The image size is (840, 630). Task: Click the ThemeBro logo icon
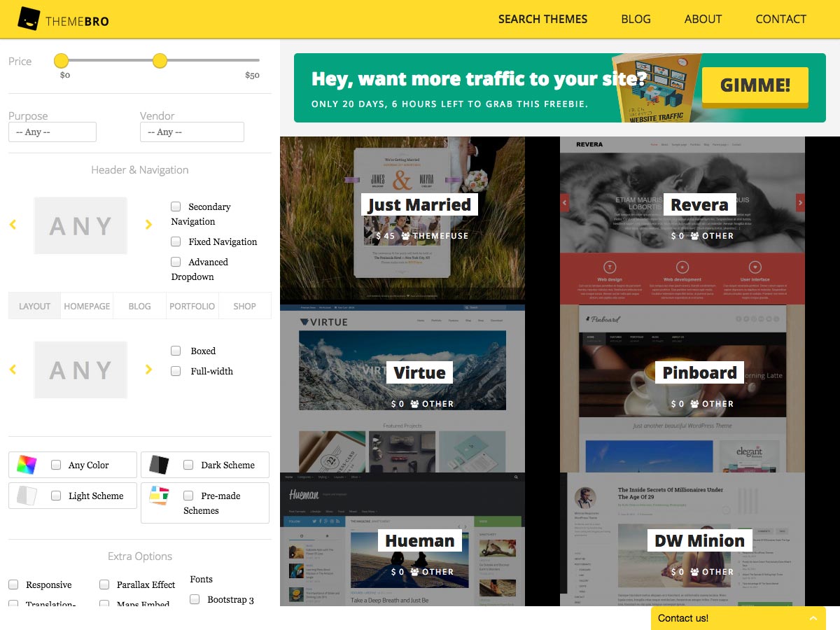pos(29,19)
